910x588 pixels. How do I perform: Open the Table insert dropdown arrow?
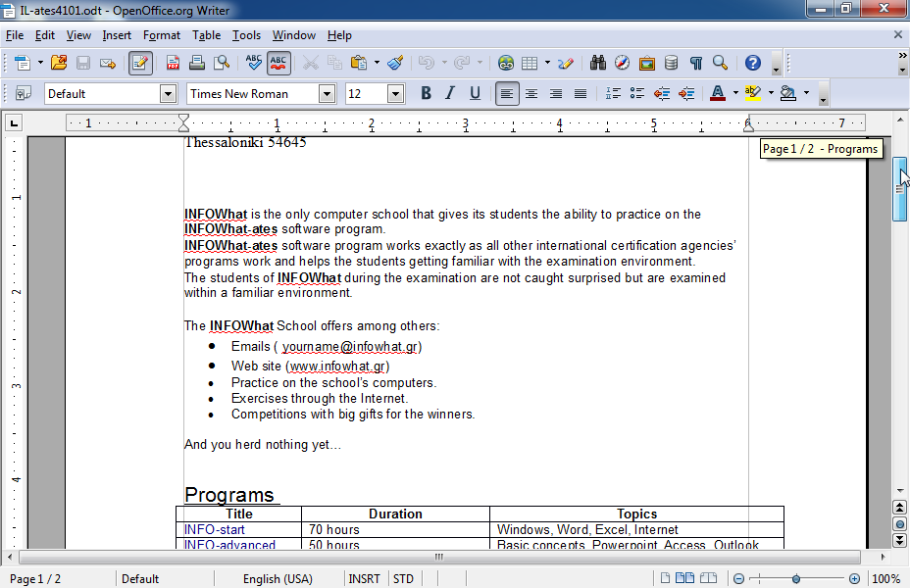547,63
